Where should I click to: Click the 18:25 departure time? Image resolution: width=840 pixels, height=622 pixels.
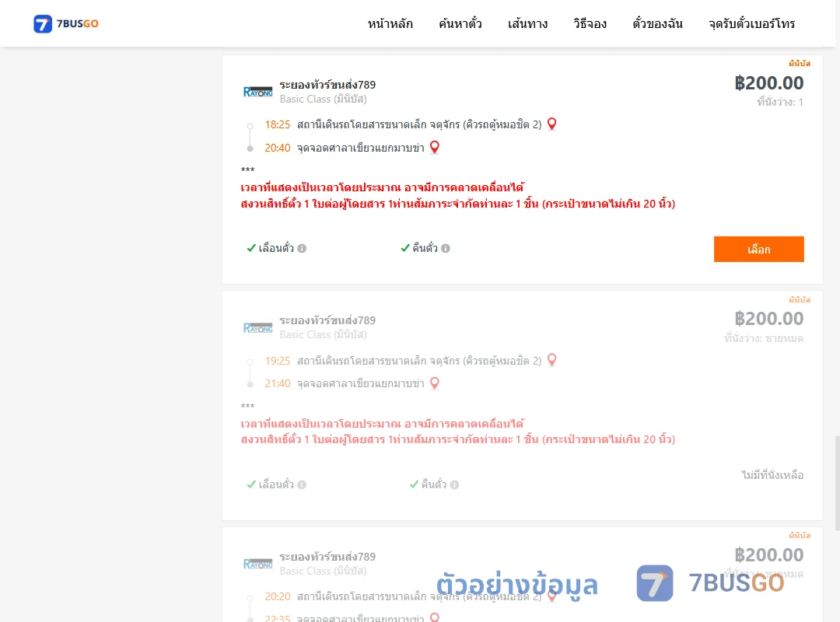[x=277, y=125]
